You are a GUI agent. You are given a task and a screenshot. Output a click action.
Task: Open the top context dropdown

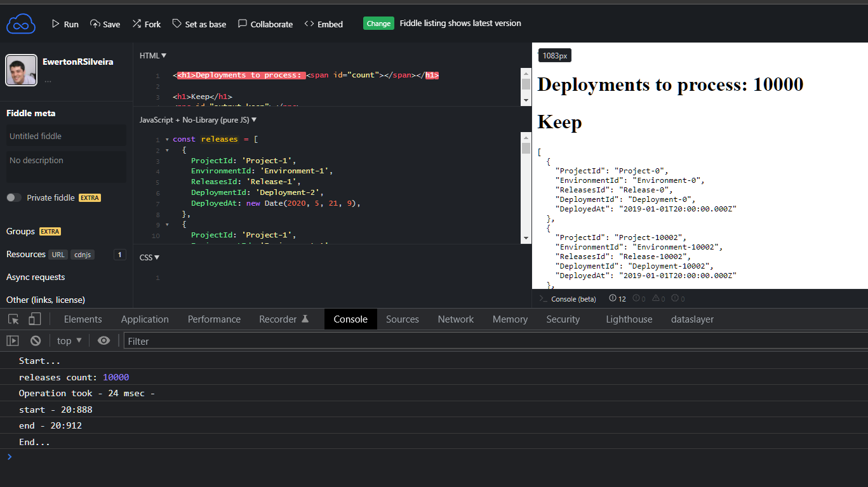point(69,341)
